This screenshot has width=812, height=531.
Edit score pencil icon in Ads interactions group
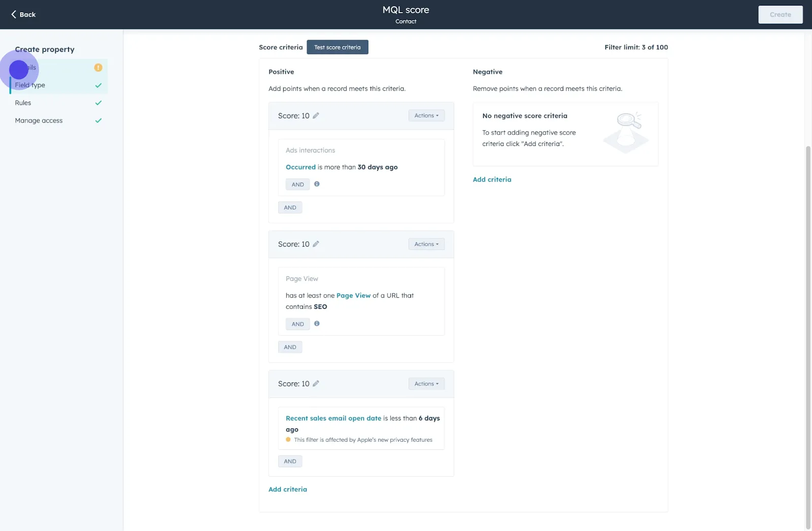tap(316, 116)
